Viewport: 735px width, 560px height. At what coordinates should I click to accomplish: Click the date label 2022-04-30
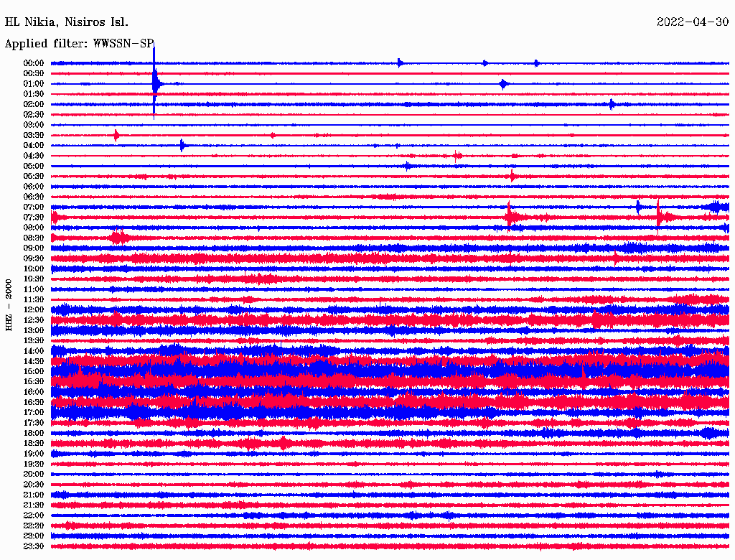[x=692, y=22]
